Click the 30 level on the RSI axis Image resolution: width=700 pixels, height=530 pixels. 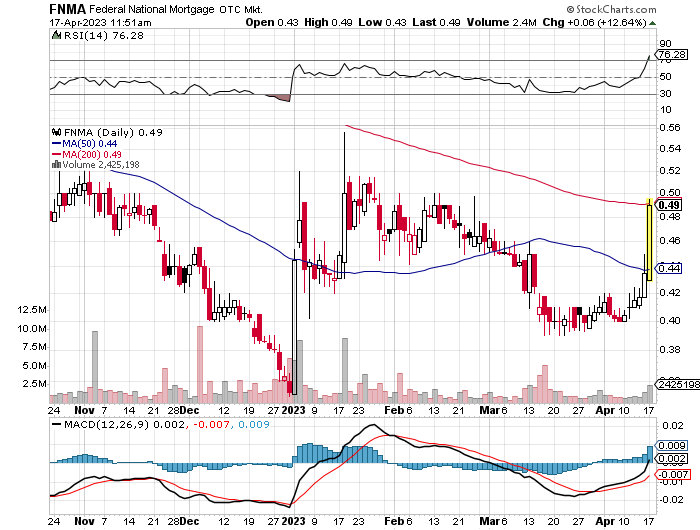tap(665, 93)
